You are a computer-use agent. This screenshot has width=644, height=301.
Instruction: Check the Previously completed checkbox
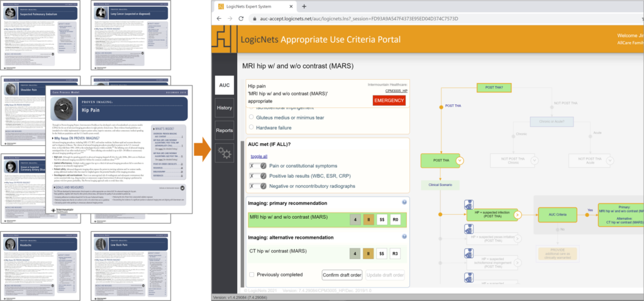click(252, 275)
